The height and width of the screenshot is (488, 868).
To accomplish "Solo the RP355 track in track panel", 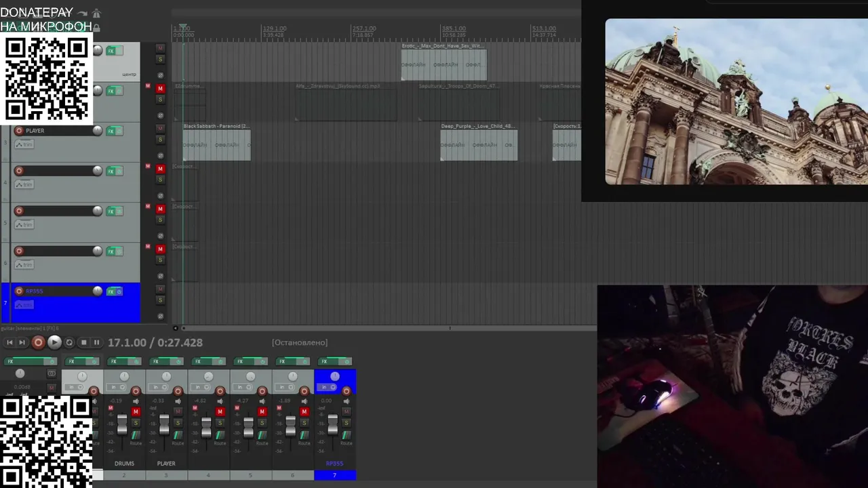I will pyautogui.click(x=161, y=300).
